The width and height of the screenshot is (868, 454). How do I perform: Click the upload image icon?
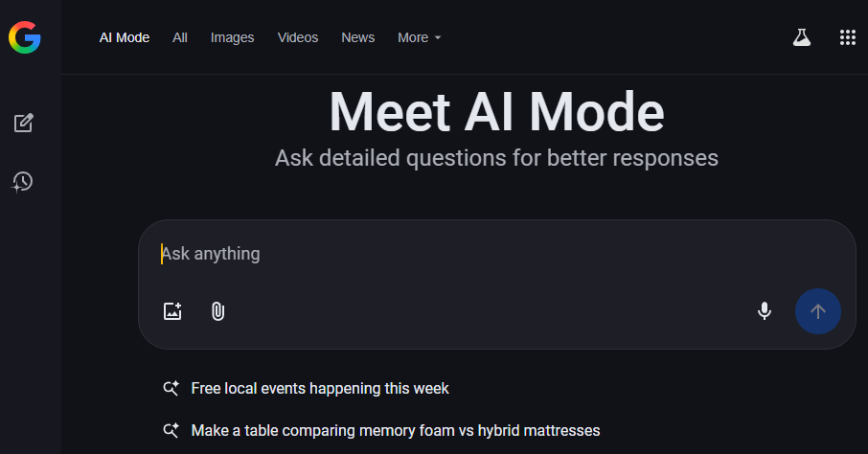pyautogui.click(x=172, y=310)
